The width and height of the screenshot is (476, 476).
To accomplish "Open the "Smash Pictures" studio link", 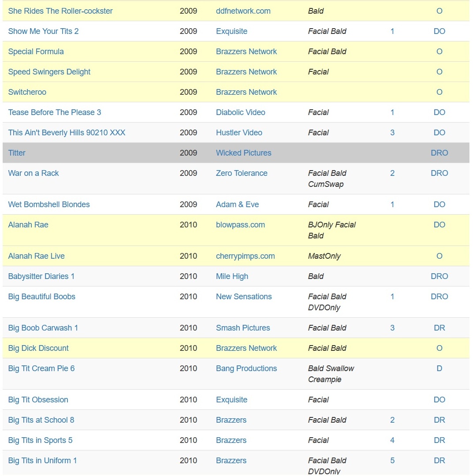I will 243,328.
